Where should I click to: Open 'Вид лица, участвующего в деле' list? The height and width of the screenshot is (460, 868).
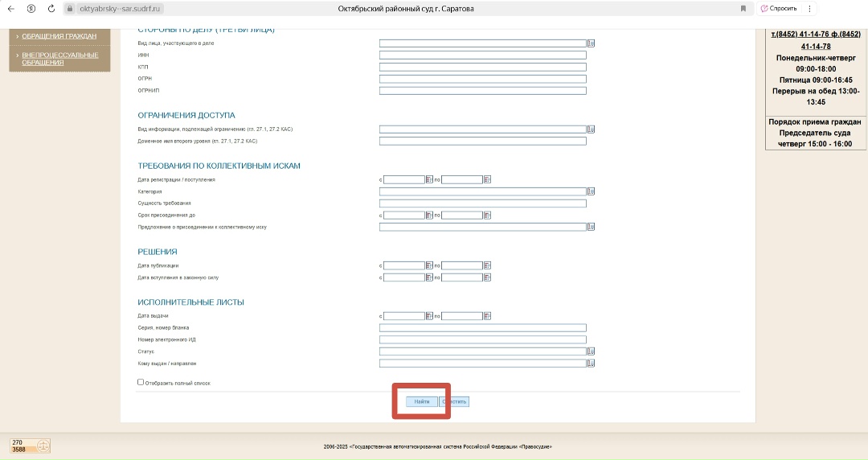click(x=591, y=43)
